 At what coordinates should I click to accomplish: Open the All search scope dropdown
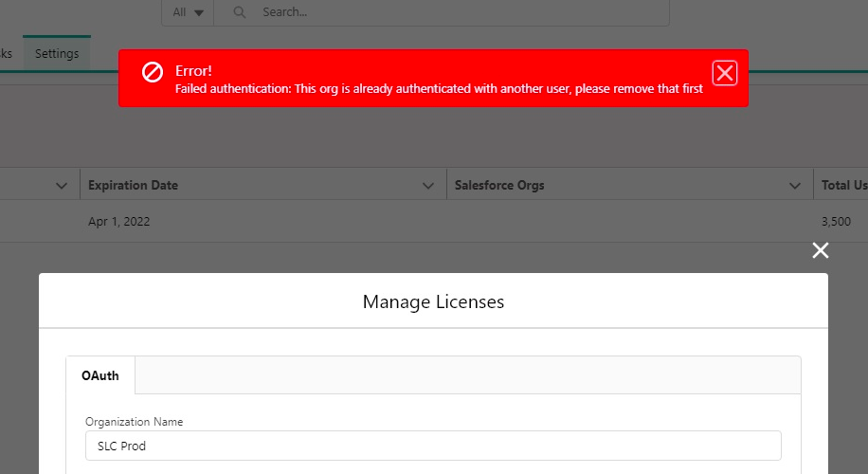tap(189, 12)
